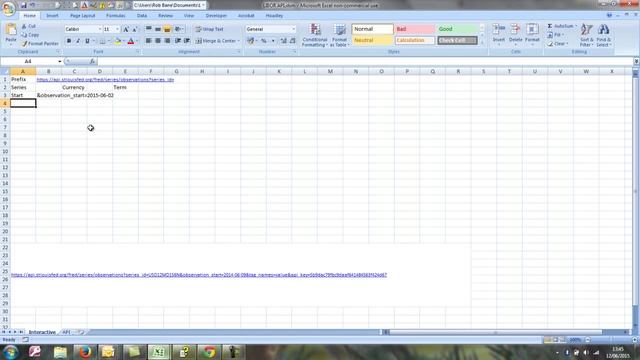The width and height of the screenshot is (640, 360).
Task: Open the Windows Start menu
Action: (10, 352)
